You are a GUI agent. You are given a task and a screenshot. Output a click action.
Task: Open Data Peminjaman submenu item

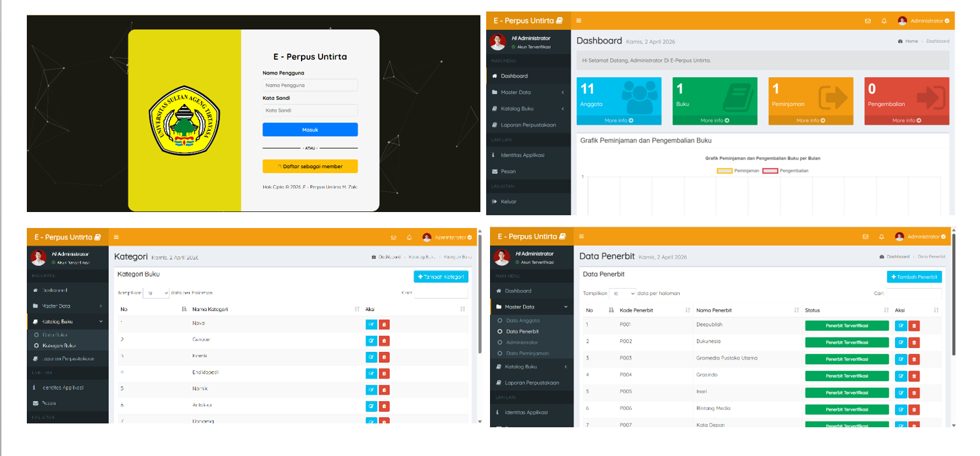(527, 353)
